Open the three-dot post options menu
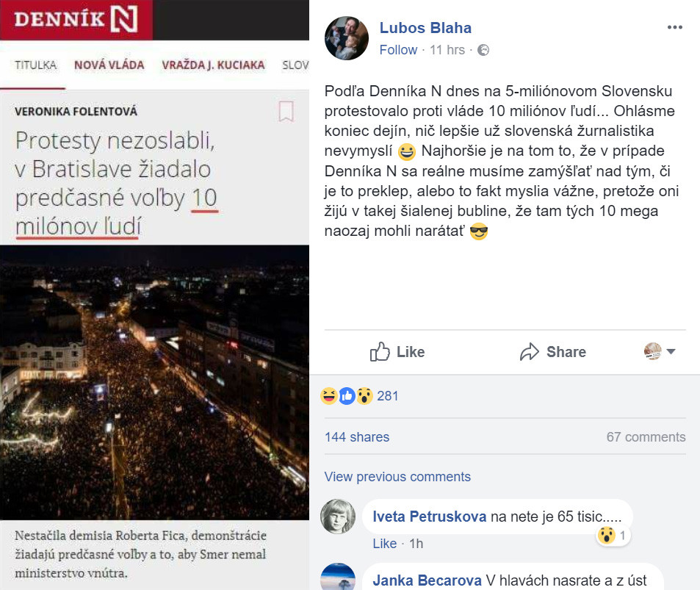The height and width of the screenshot is (590, 700). click(674, 27)
